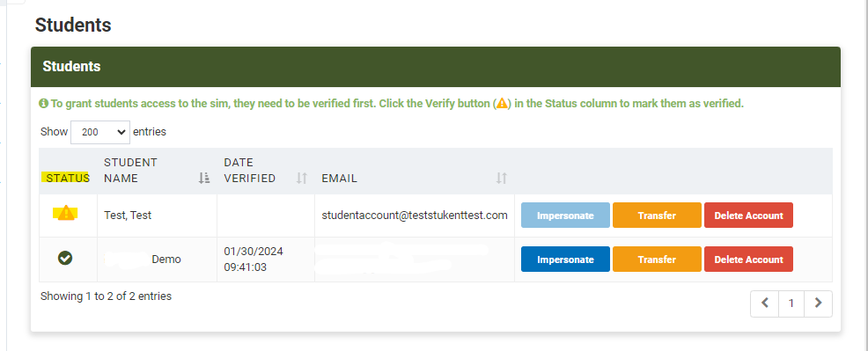Impersonate the Demo student
Screen dimensions: 868x351
(565, 260)
